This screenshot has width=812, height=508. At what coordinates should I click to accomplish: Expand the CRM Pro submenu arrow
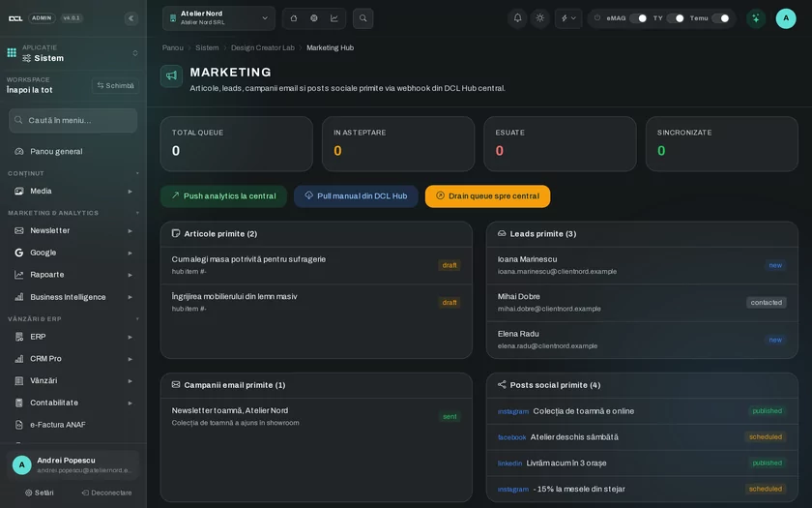point(130,359)
